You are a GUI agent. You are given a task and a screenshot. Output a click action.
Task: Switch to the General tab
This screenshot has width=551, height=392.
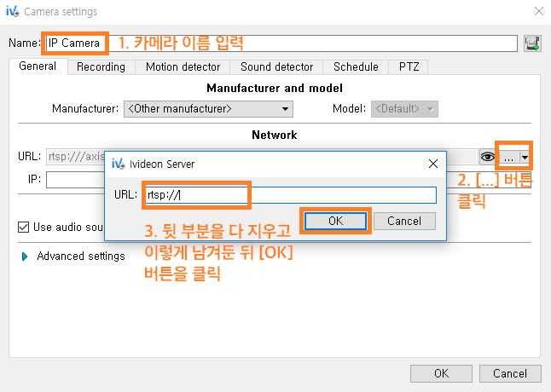(38, 66)
